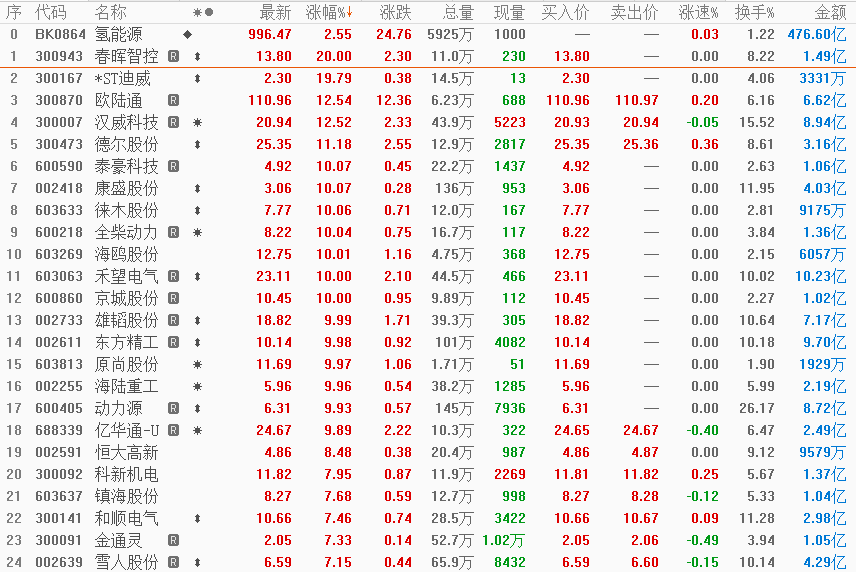Click the asterisk marker in 海陆重工 row
This screenshot has height=572, width=856.
(198, 386)
